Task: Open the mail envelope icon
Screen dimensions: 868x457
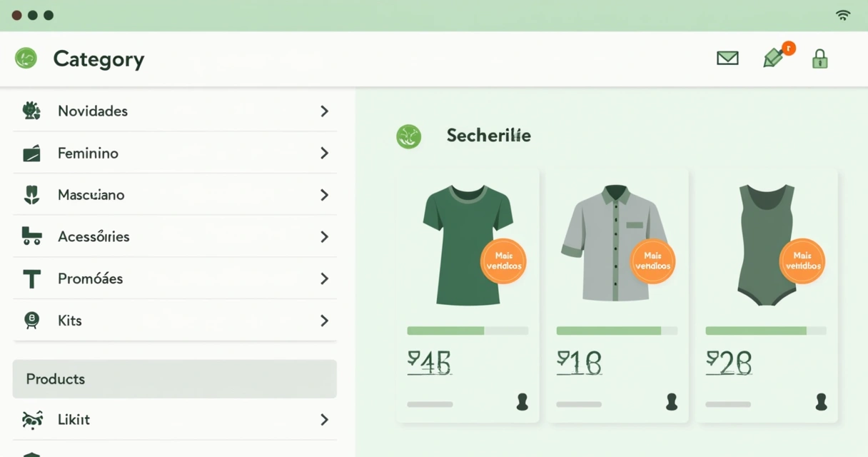Action: [x=727, y=58]
